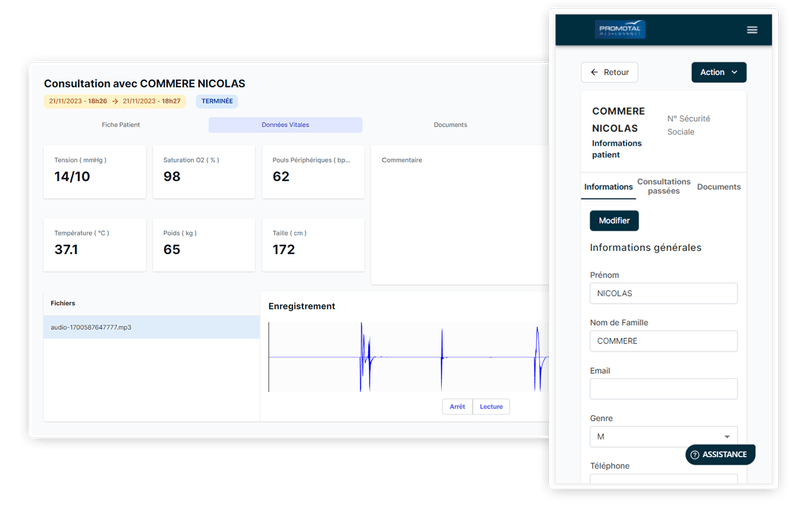Image resolution: width=800 pixels, height=510 pixels.
Task: Click the Prénom field containing NICOLAS
Action: (664, 293)
